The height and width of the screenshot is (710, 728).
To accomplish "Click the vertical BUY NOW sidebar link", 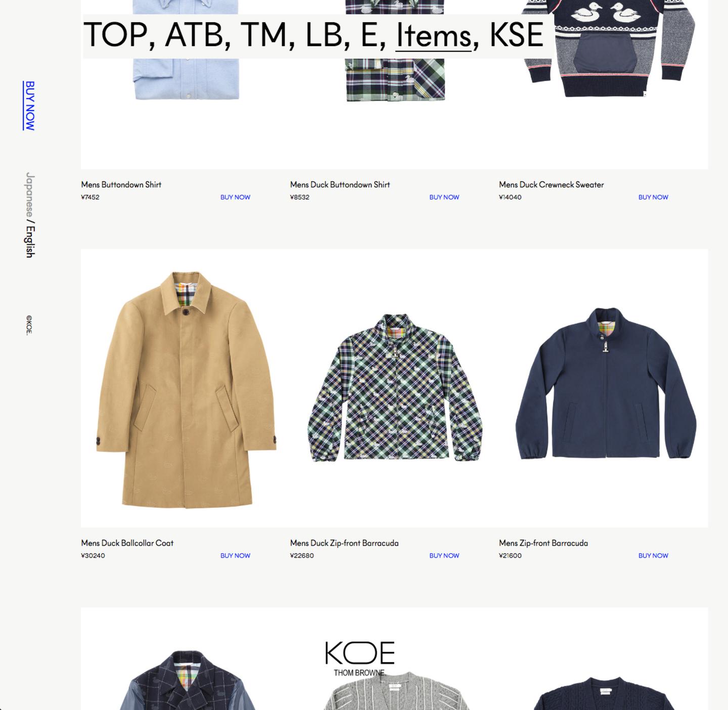I will 30,106.
